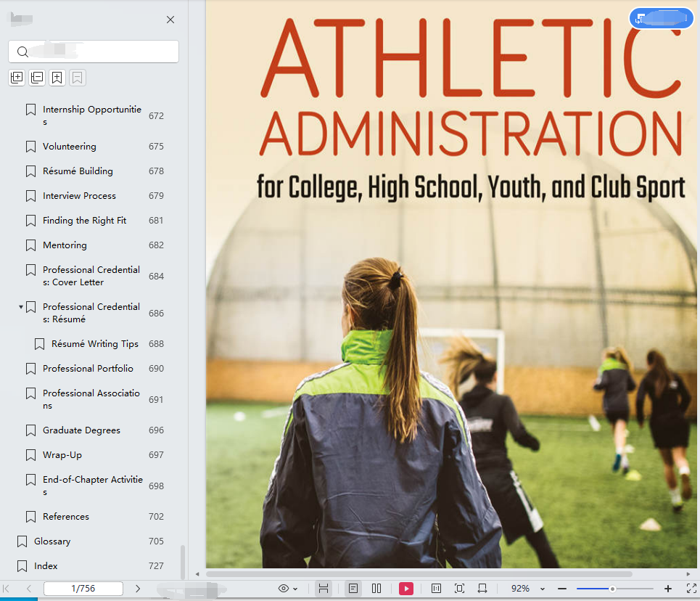Jump to the References bookmark

(65, 517)
